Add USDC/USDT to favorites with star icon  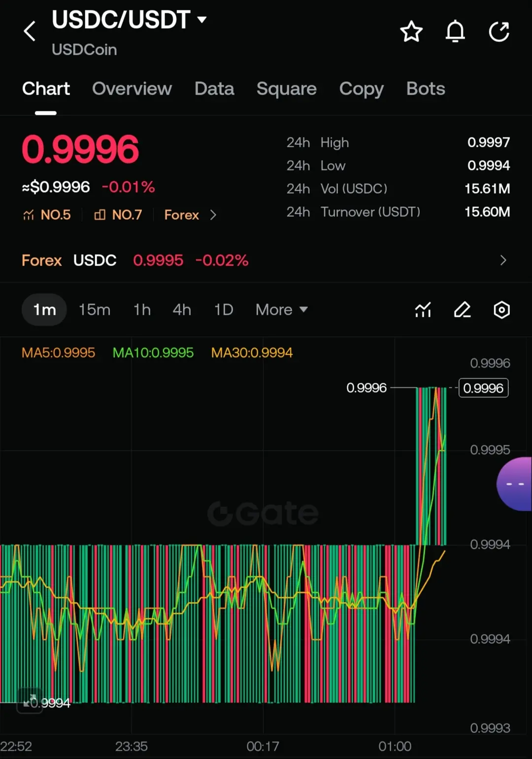(x=411, y=32)
